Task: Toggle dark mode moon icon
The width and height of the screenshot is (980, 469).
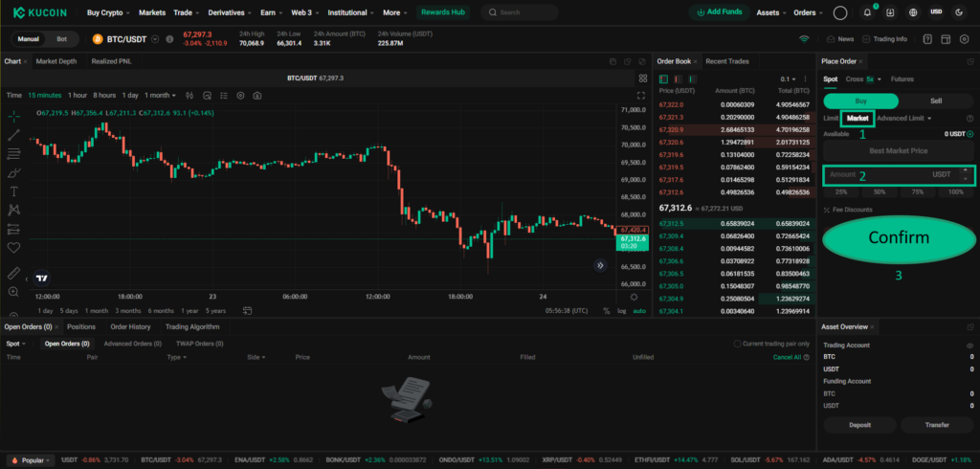Action: (x=959, y=12)
